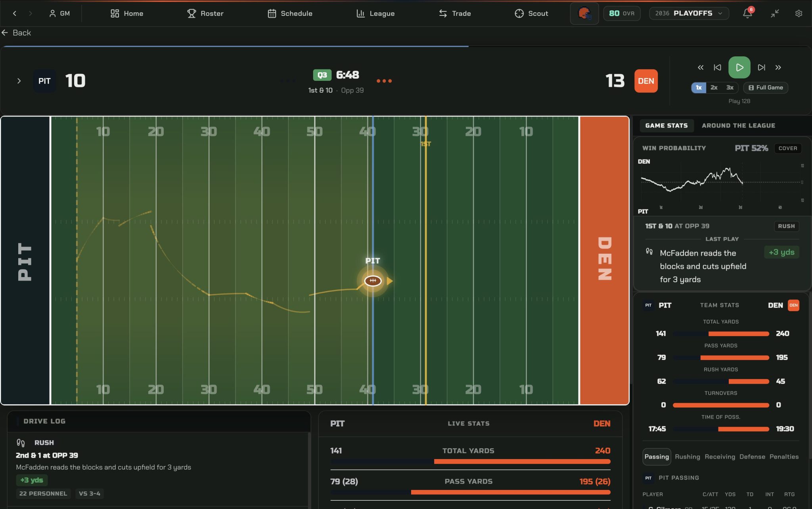Click the collapse window arrows icon

coord(775,13)
